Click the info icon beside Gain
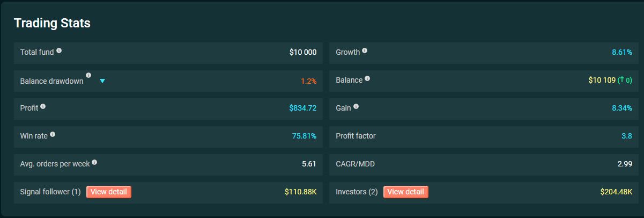This screenshot has width=644, height=218. pos(356,107)
